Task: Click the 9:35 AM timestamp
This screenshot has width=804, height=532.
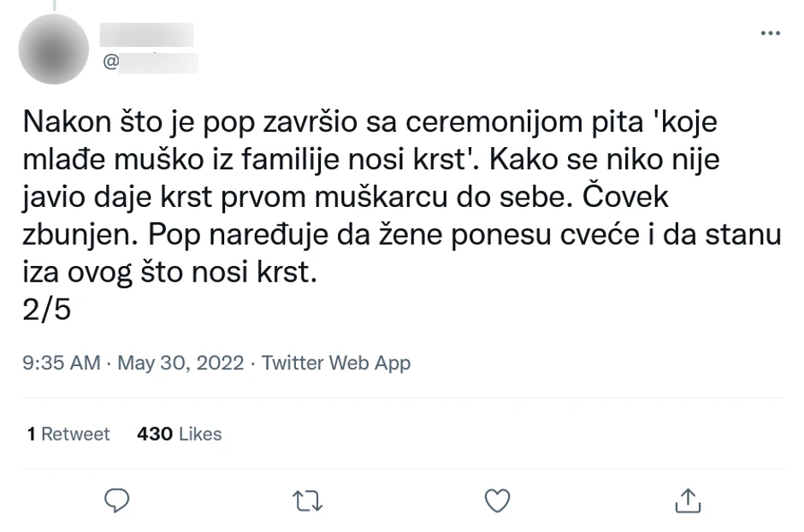Action: click(x=62, y=363)
